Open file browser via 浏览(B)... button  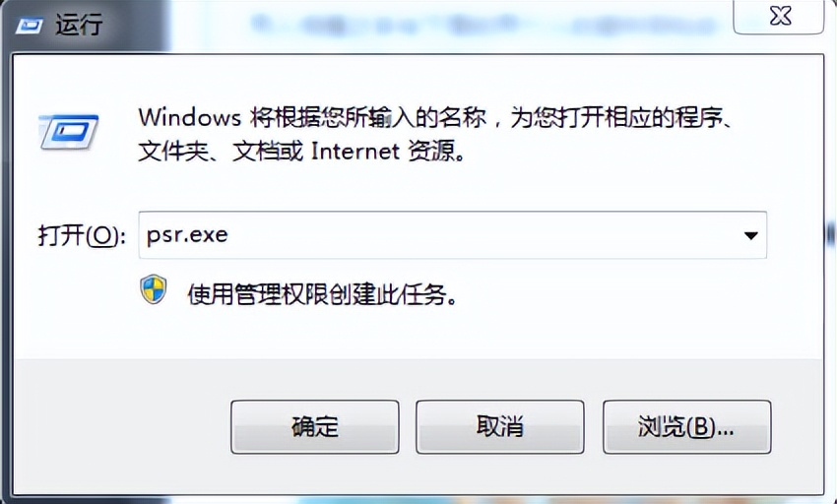[687, 426]
